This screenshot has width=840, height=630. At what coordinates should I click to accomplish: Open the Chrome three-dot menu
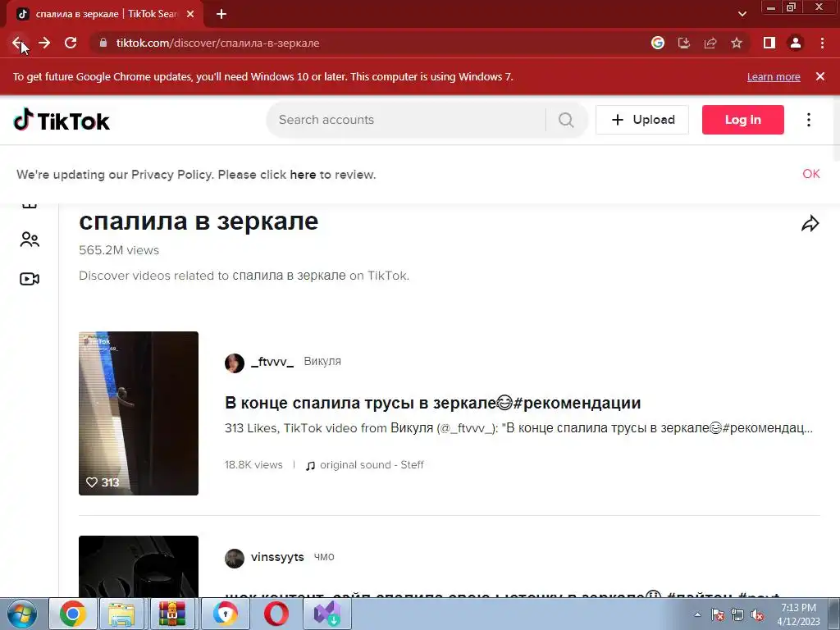coord(822,43)
